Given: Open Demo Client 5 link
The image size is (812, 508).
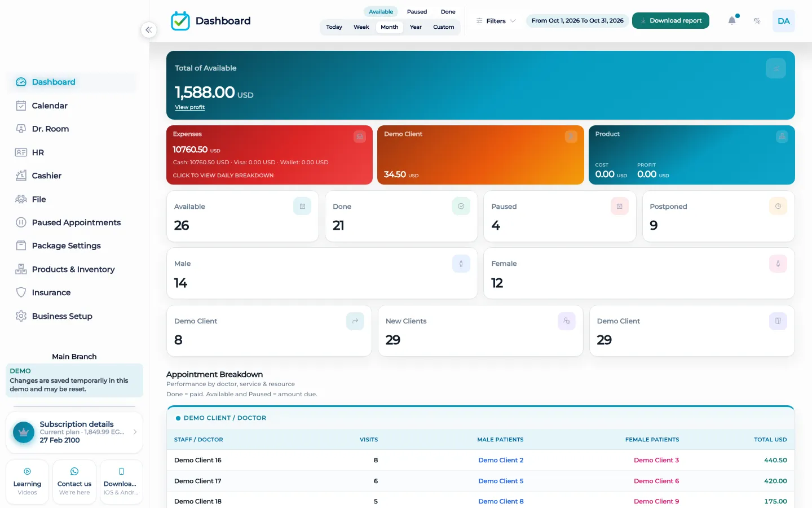Looking at the screenshot, I should [501, 481].
